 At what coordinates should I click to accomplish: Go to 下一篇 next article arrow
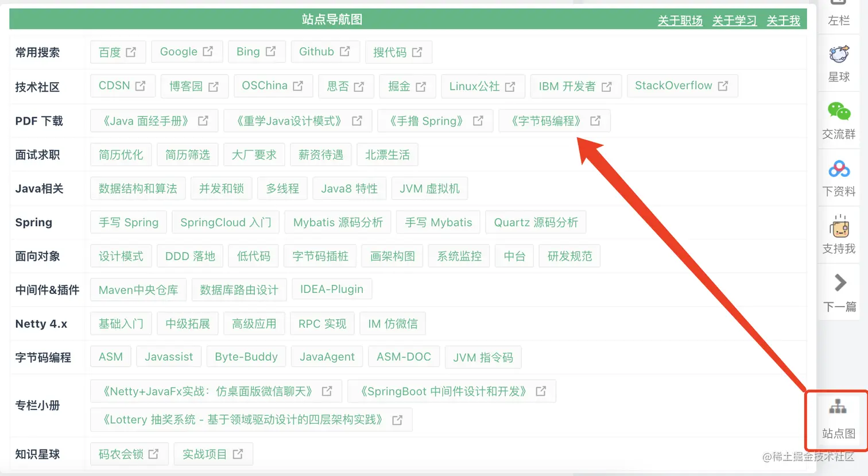coord(840,282)
